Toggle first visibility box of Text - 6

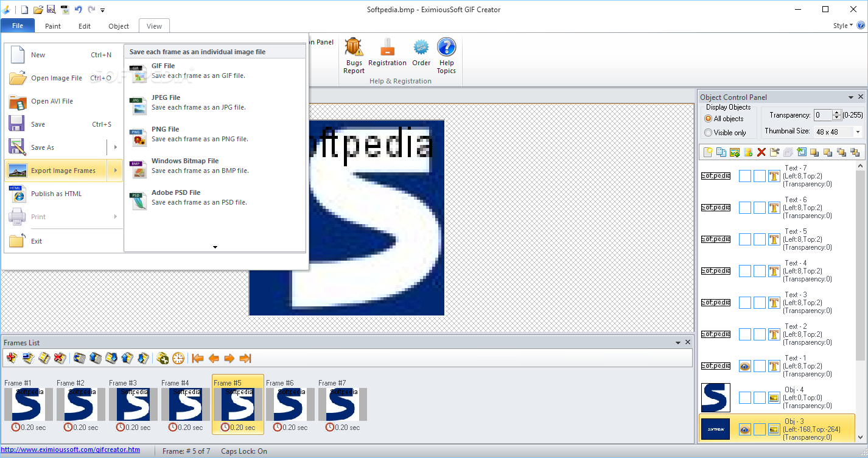pos(745,208)
